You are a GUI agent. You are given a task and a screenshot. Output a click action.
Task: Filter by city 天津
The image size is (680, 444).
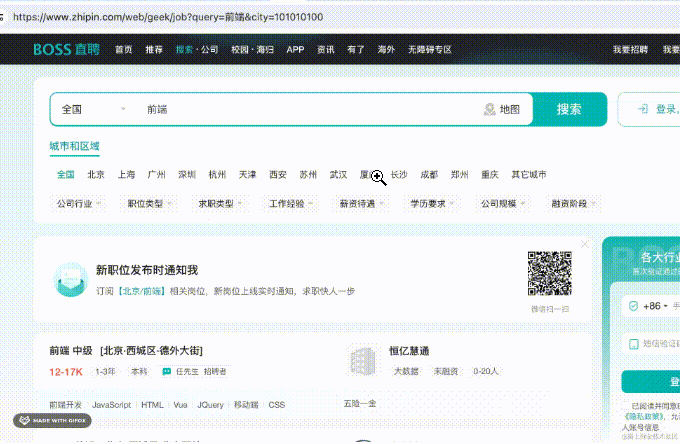tap(248, 174)
